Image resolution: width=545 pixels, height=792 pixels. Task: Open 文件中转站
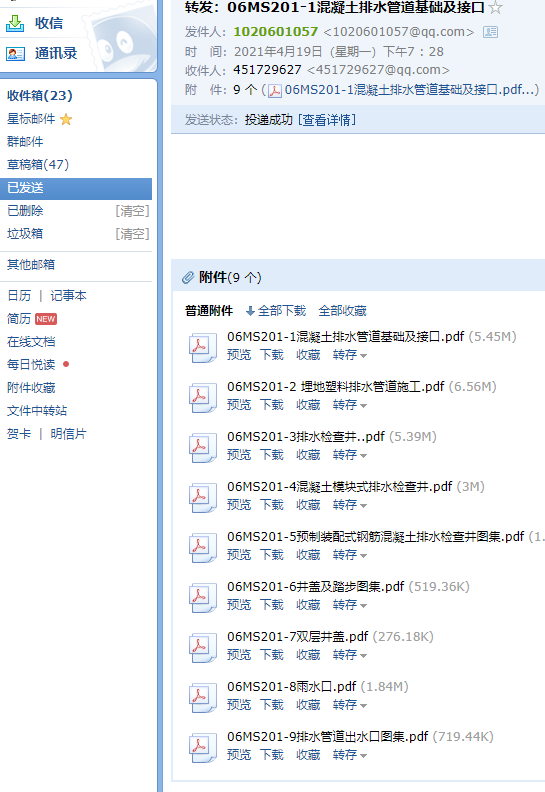[x=37, y=411]
